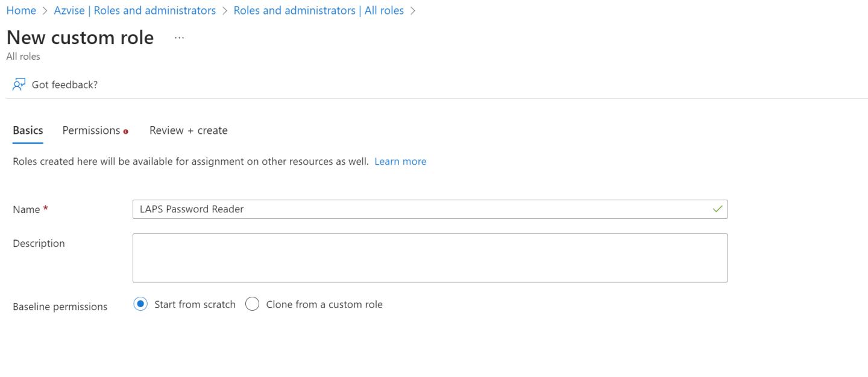Image resolution: width=868 pixels, height=377 pixels.
Task: Open the Review + create tab
Action: pos(189,130)
